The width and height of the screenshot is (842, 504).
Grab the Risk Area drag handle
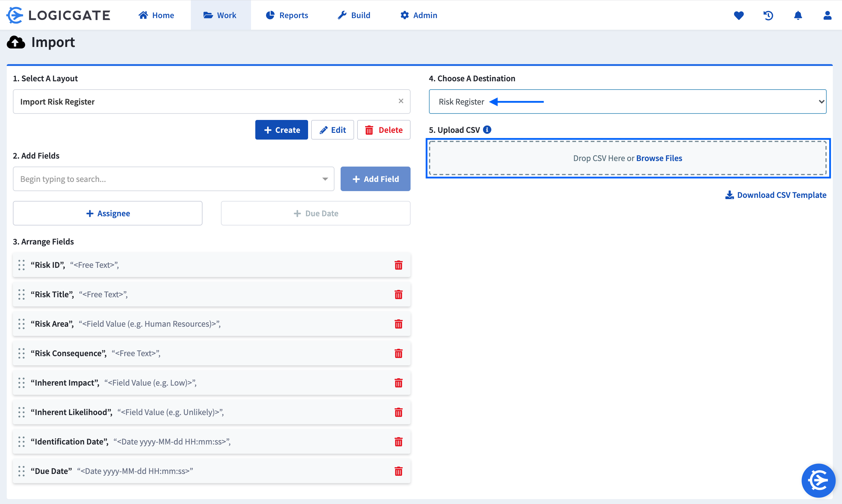(x=21, y=324)
